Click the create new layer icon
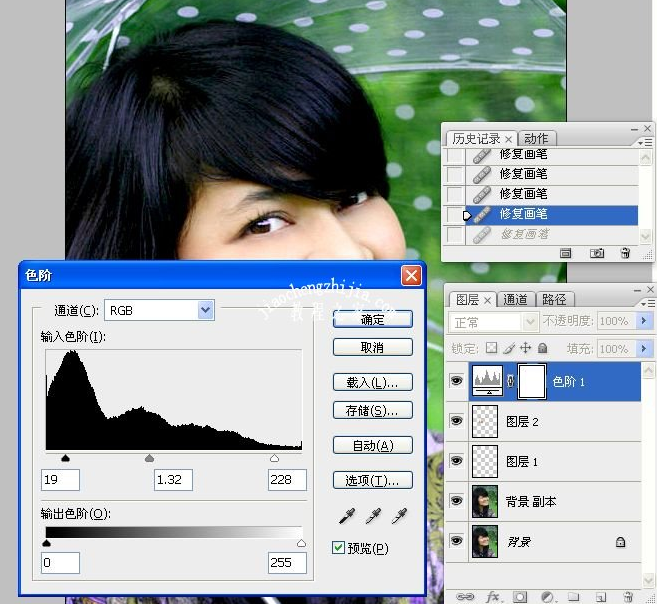The width and height of the screenshot is (660, 608). pyautogui.click(x=600, y=597)
